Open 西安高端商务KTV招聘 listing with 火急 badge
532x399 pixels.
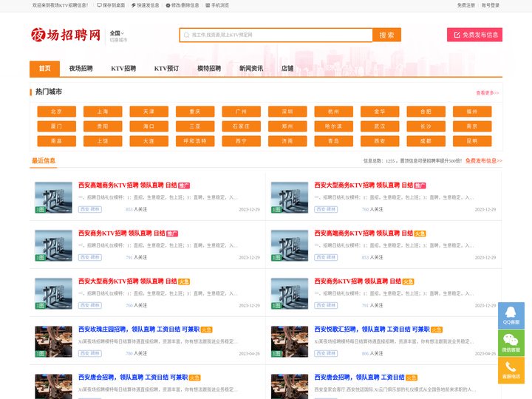click(364, 233)
